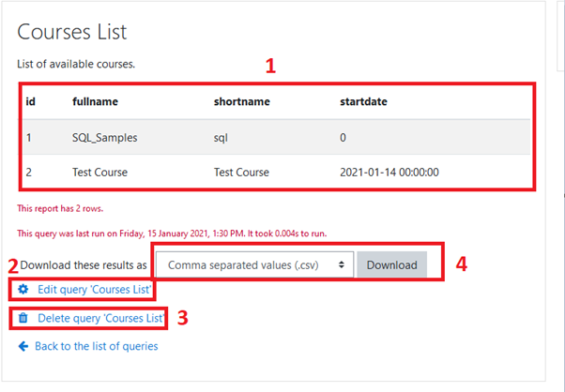Click the left arrow icon before Back link
This screenshot has height=392, width=565.
[x=23, y=346]
